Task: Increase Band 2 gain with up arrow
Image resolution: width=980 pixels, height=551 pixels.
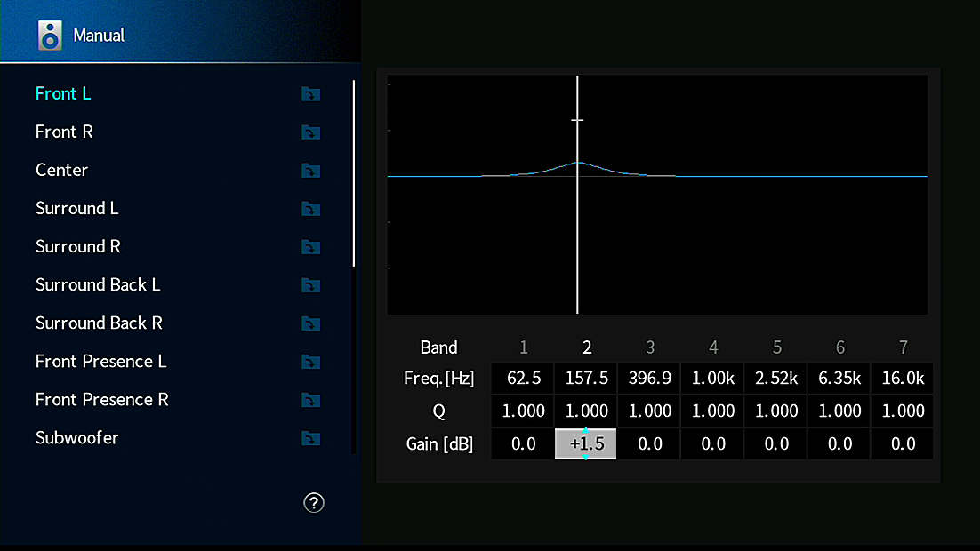Action: pos(586,431)
